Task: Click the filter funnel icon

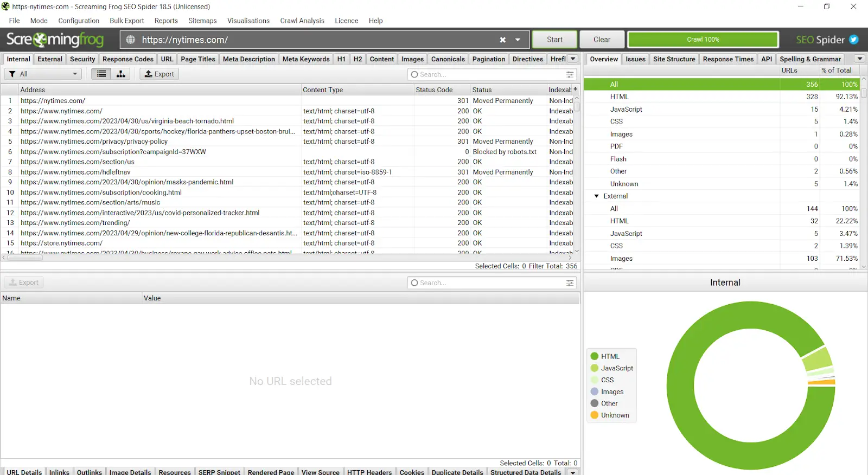Action: (x=12, y=74)
